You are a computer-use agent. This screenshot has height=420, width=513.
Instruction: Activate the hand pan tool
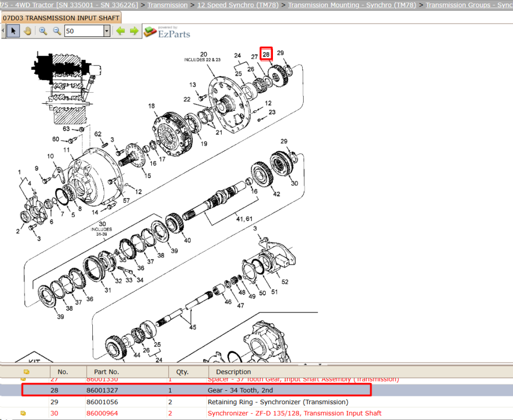28,31
